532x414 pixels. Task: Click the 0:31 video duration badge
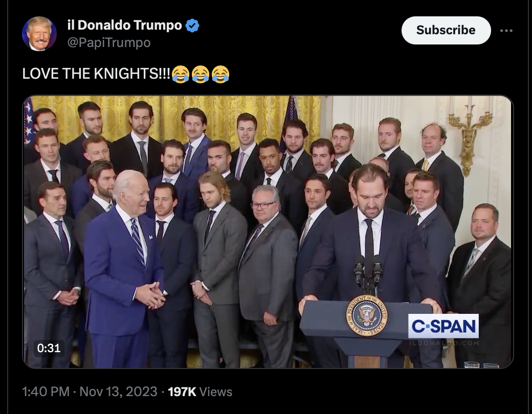[49, 348]
